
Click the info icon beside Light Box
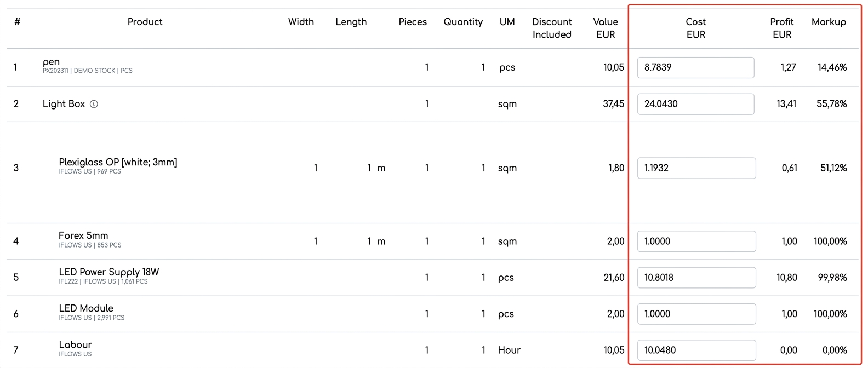click(x=94, y=104)
